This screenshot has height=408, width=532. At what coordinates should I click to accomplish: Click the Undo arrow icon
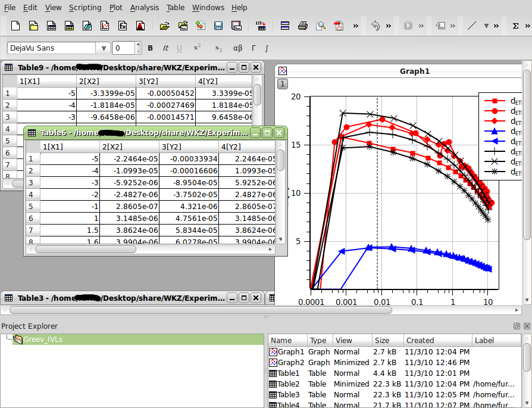click(x=376, y=26)
